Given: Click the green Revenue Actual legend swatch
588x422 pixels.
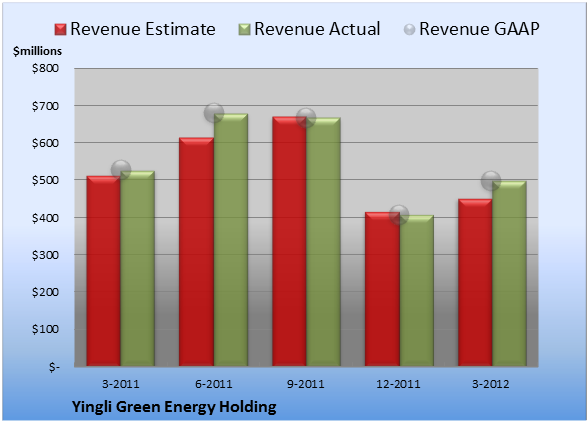Looking at the screenshot, I should (x=244, y=30).
